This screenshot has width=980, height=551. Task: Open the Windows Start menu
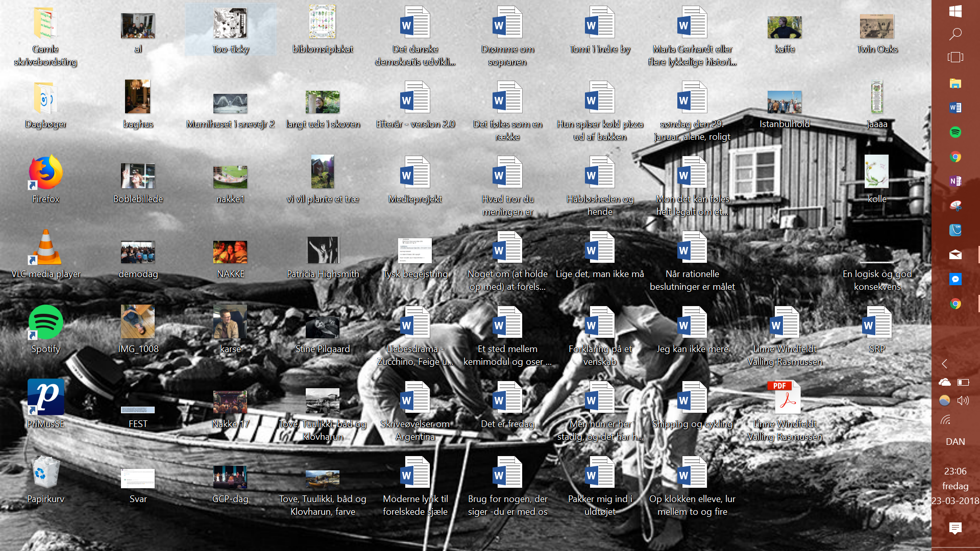click(955, 11)
